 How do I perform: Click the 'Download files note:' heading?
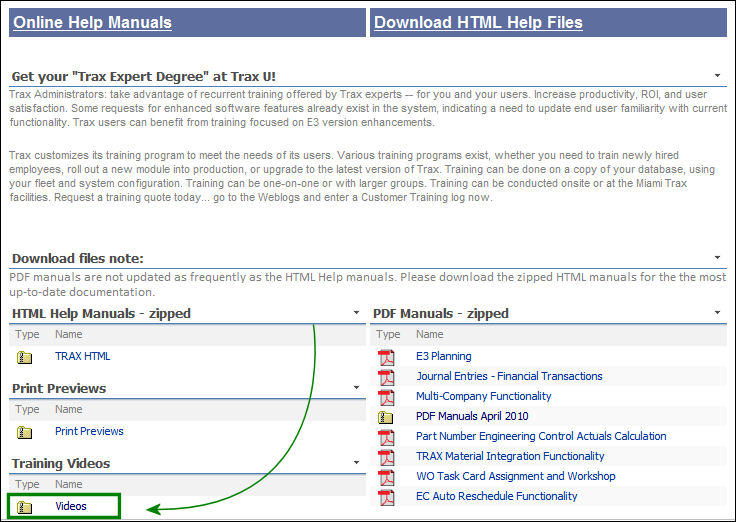(78, 259)
